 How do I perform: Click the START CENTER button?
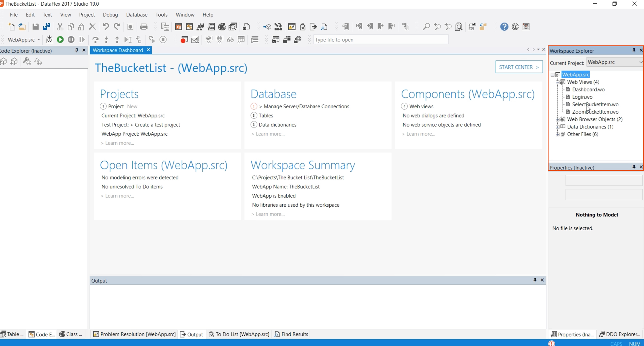point(519,67)
